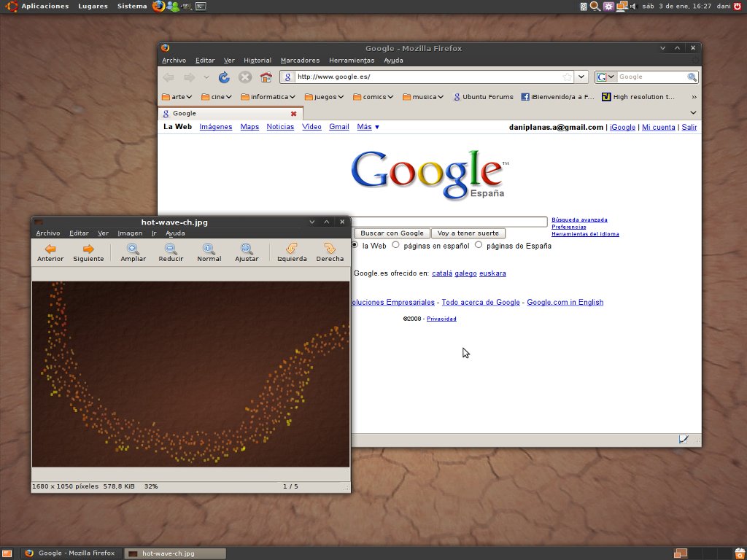747x560 pixels.
Task: Expand the musica bookmarks folder
Action: (x=423, y=97)
